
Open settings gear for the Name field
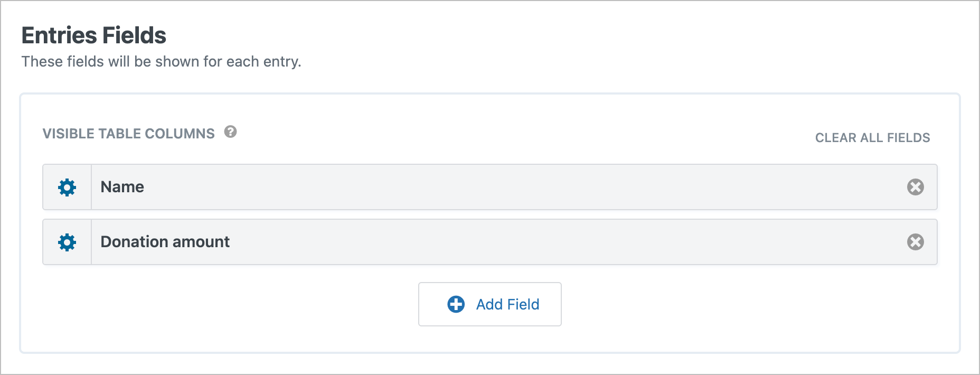(67, 187)
